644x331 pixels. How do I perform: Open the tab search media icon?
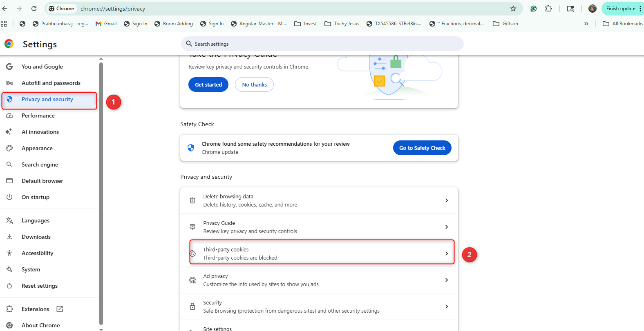570,9
